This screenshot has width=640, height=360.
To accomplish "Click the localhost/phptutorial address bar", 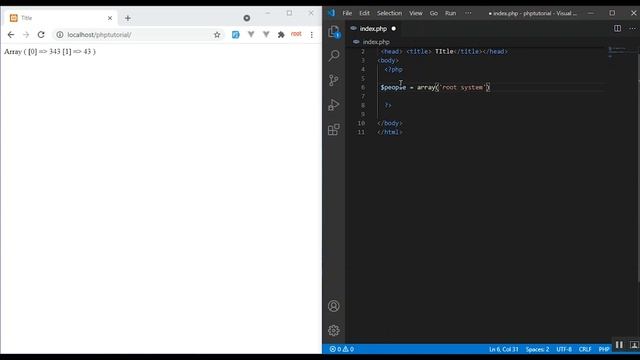I will coord(139,35).
